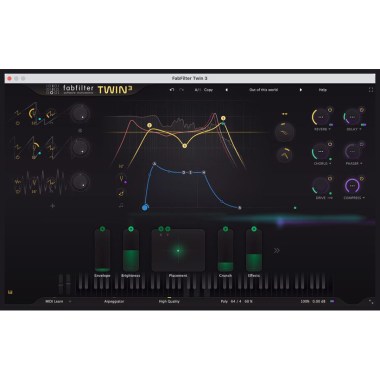Click the redo arrow icon
This screenshot has height=380, width=380.
[181, 90]
